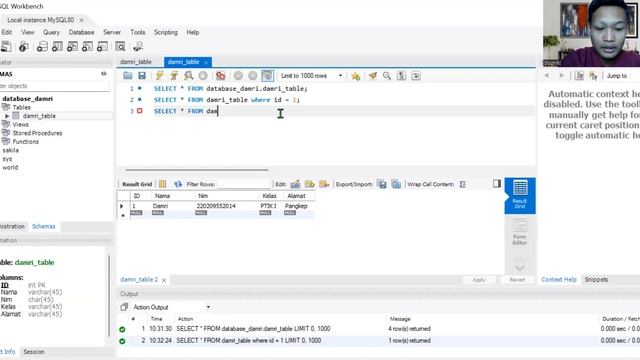640x360 pixels.
Task: Switch to the Session tab
Action: click(x=33, y=352)
